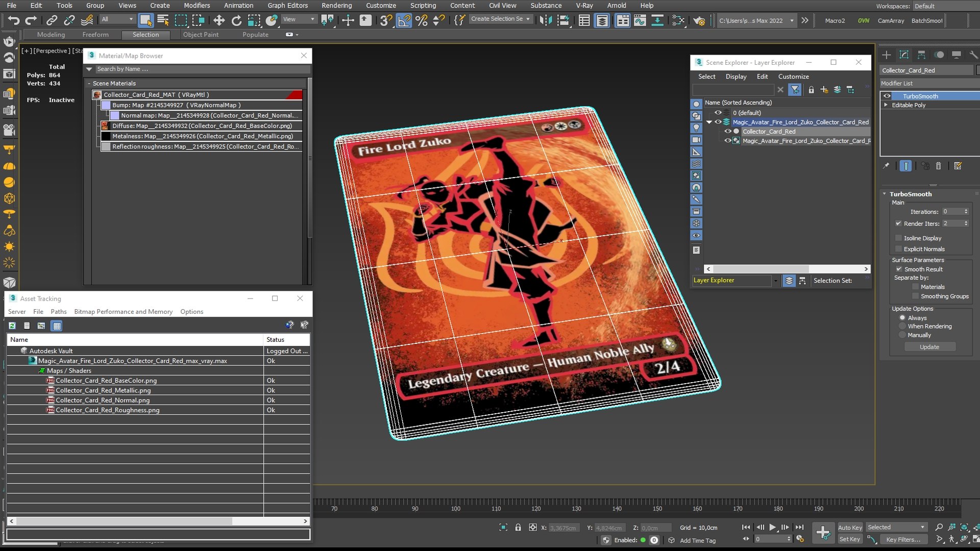980x551 pixels.
Task: Collapse the TurboSmooth rollout
Action: pyautogui.click(x=885, y=194)
